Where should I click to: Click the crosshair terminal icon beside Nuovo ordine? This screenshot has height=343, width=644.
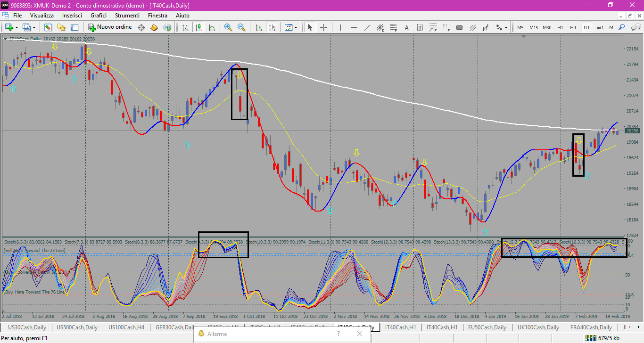click(x=141, y=27)
